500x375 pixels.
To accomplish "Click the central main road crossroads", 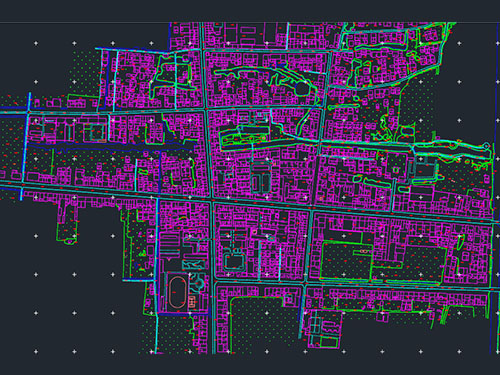I will [x=211, y=200].
